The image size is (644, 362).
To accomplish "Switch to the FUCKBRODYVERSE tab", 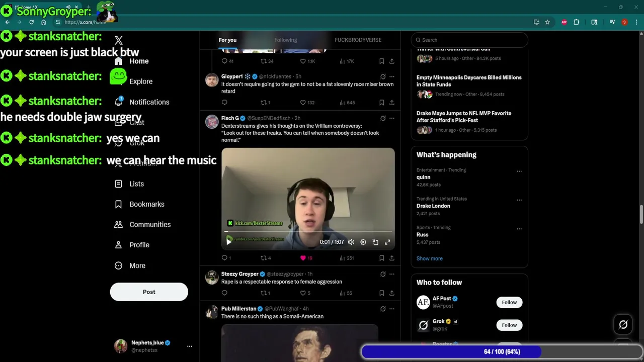I will 358,40.
